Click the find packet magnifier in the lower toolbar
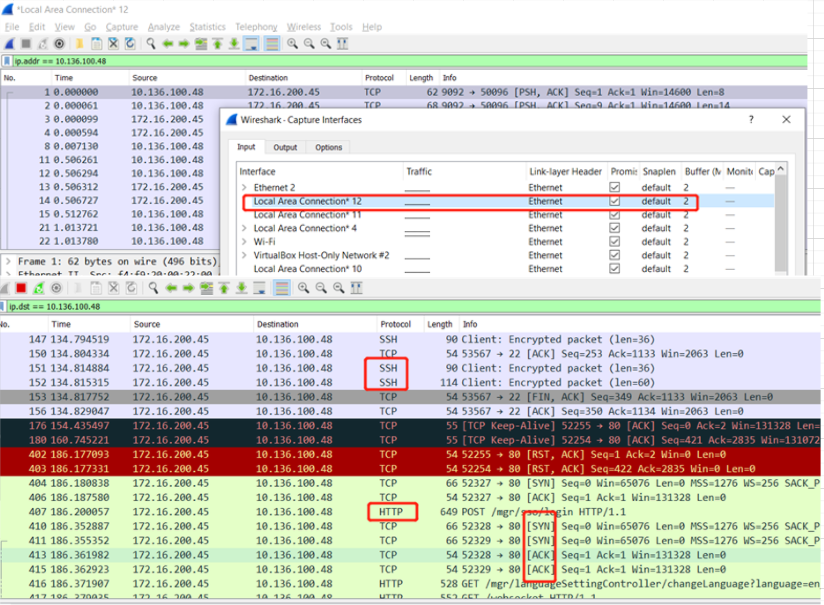 pos(153,288)
